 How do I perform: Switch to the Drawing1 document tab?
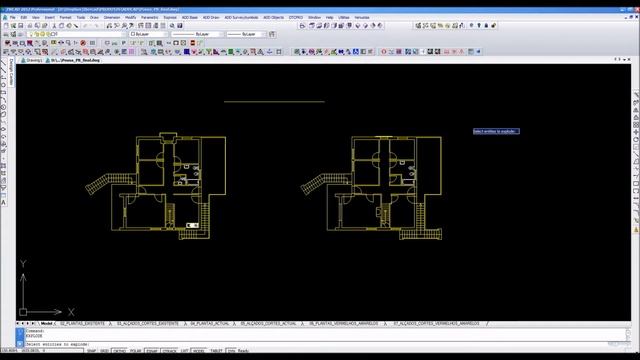pos(32,60)
